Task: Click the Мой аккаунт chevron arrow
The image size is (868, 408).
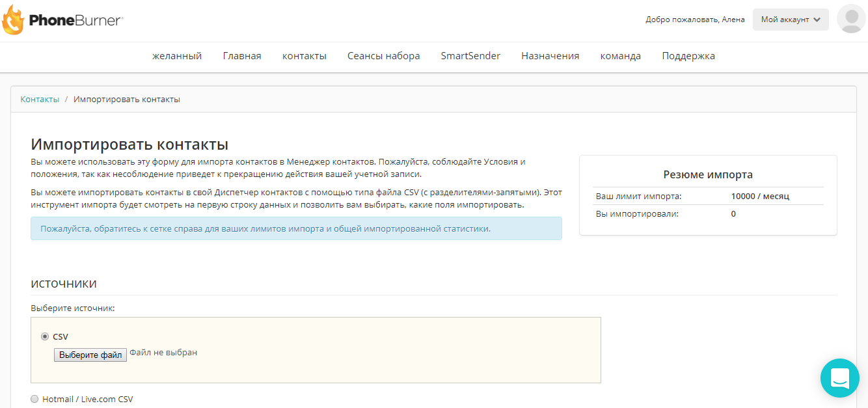Action: click(817, 20)
